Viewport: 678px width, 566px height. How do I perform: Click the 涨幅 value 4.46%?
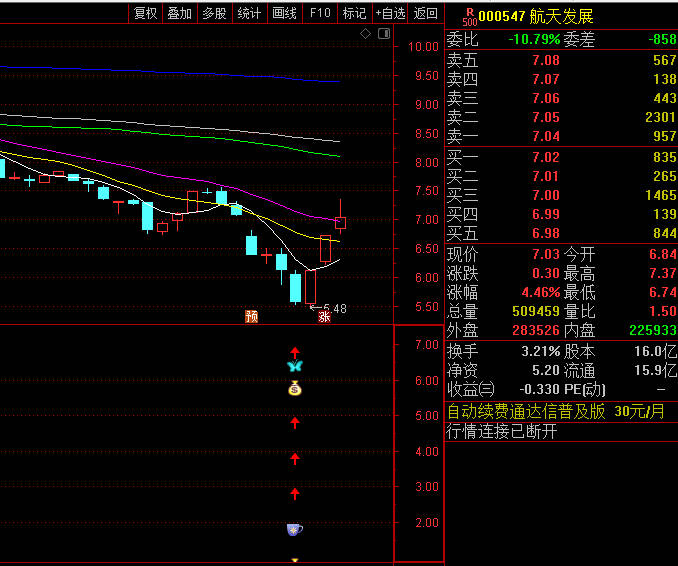click(x=540, y=292)
